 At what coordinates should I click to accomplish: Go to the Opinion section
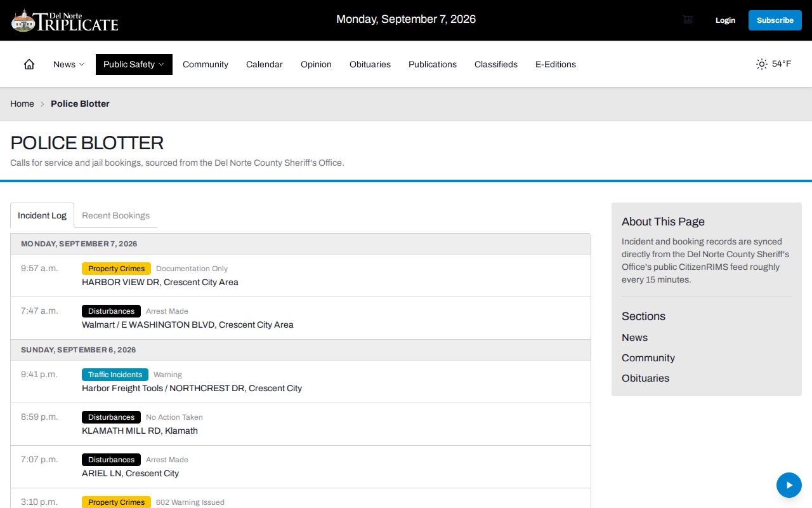tap(316, 64)
